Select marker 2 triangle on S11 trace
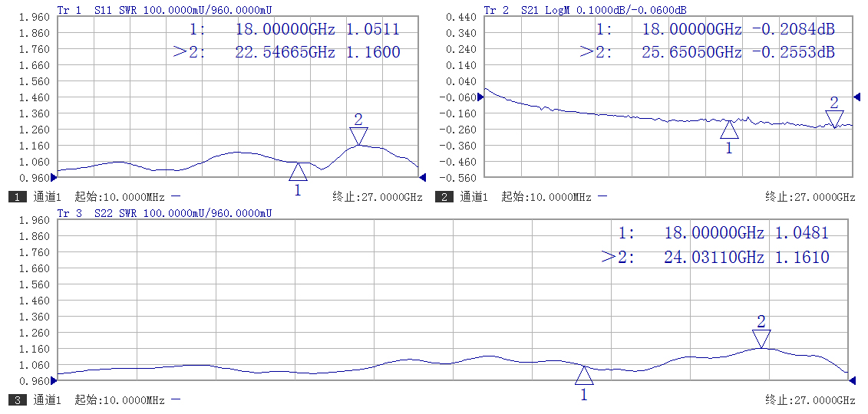This screenshot has height=414, width=868. pyautogui.click(x=358, y=136)
